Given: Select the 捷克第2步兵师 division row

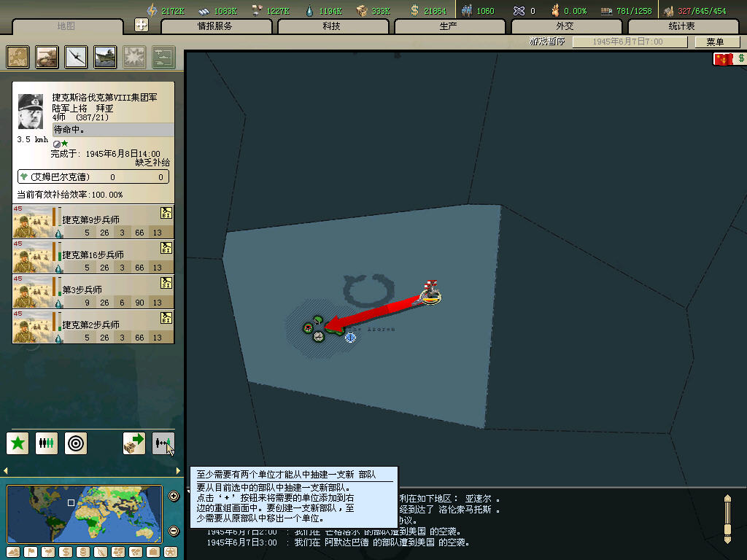Looking at the screenshot, I should tap(93, 326).
